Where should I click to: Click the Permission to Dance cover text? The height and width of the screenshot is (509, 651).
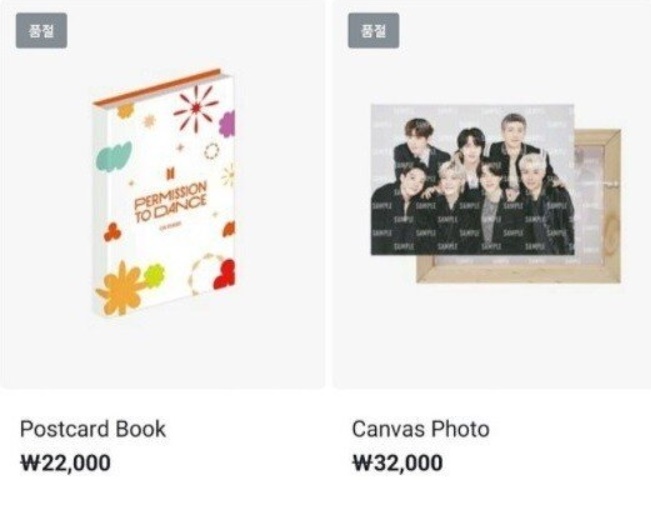point(170,202)
